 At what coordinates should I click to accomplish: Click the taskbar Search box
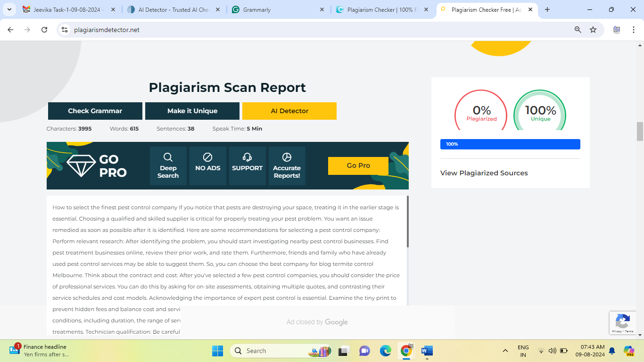(281, 351)
